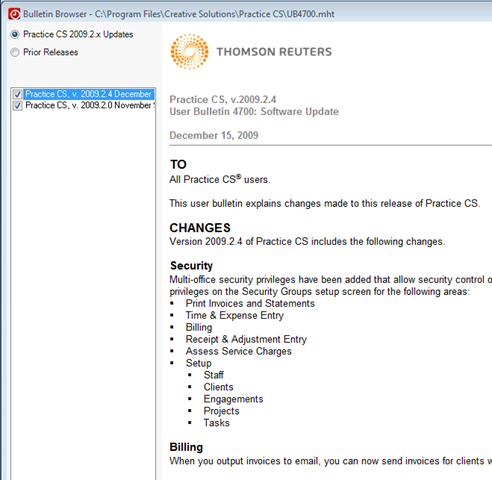The width and height of the screenshot is (492, 480).
Task: Click the CHANGES section heading
Action: pos(200,228)
